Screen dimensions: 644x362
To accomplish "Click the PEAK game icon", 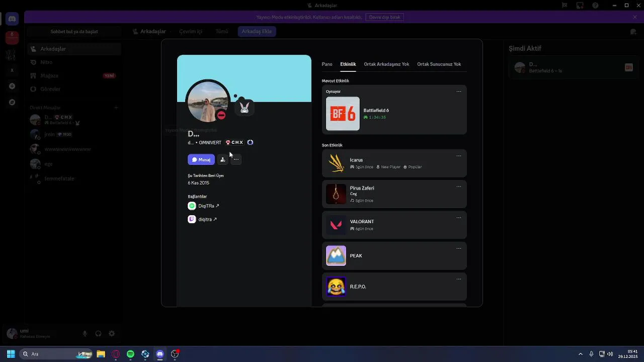I will tap(336, 255).
